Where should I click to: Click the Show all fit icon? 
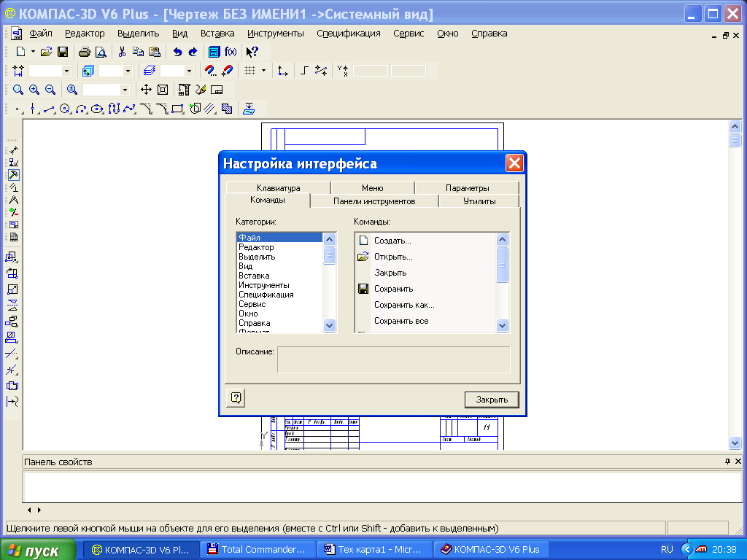[x=163, y=90]
